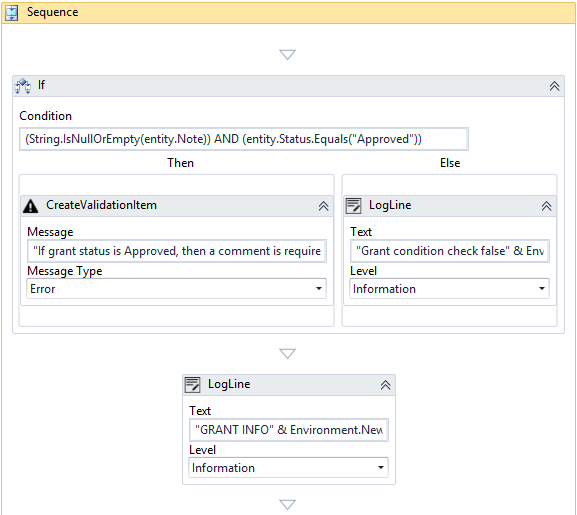Click the If activity icon

pos(23,86)
